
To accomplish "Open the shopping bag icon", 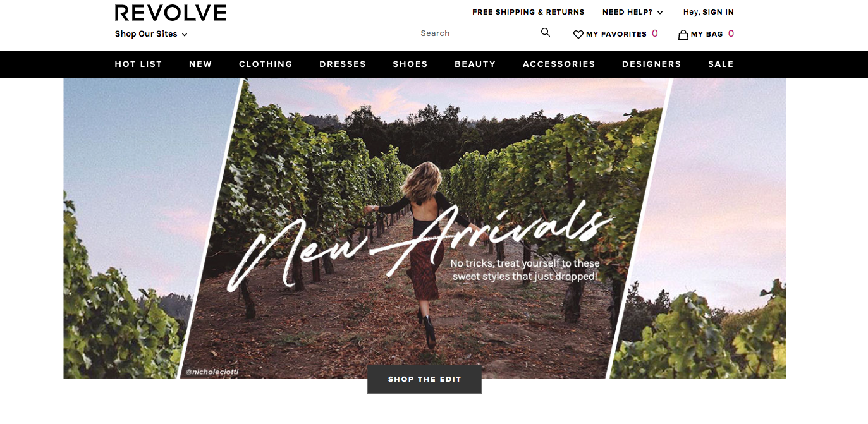I will click(x=683, y=34).
